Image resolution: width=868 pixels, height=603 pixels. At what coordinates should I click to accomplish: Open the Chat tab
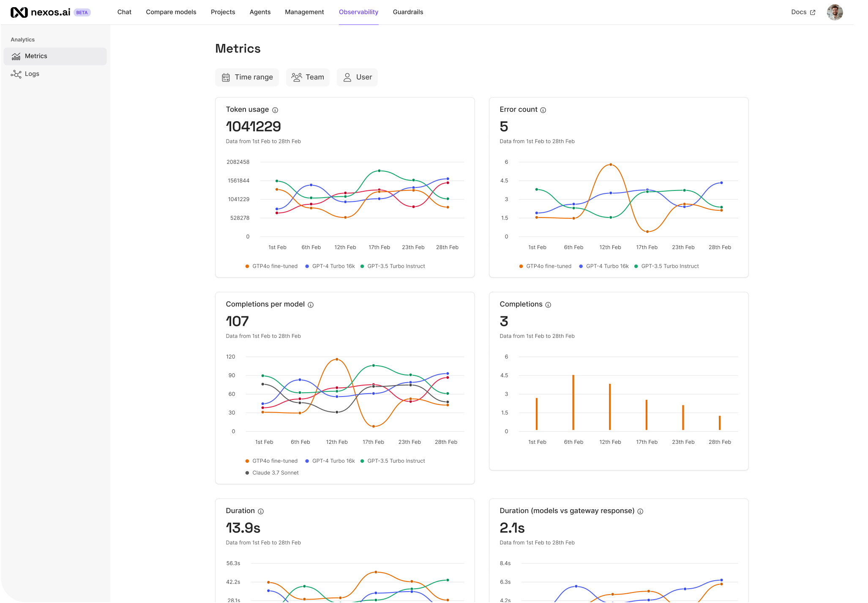click(124, 12)
